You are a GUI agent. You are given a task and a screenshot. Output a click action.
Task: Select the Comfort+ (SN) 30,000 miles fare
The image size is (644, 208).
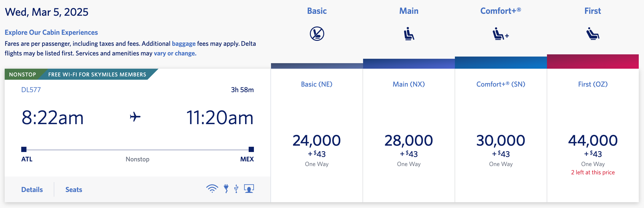click(x=501, y=141)
